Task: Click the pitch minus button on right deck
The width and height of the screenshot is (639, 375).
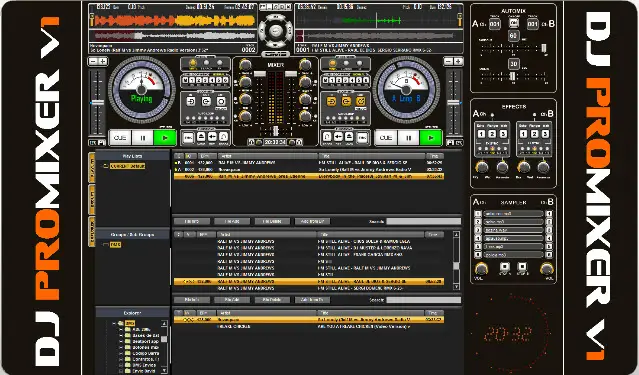Action: click(449, 62)
